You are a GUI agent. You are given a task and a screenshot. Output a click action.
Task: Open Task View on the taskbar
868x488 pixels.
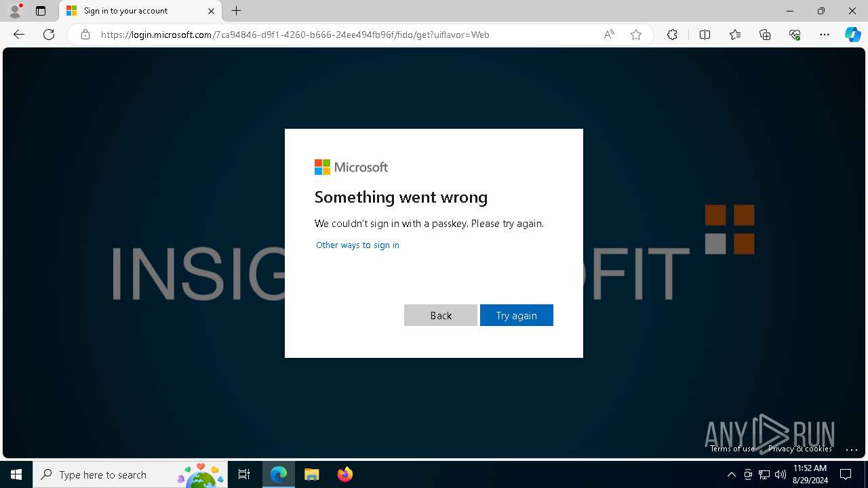click(x=244, y=474)
